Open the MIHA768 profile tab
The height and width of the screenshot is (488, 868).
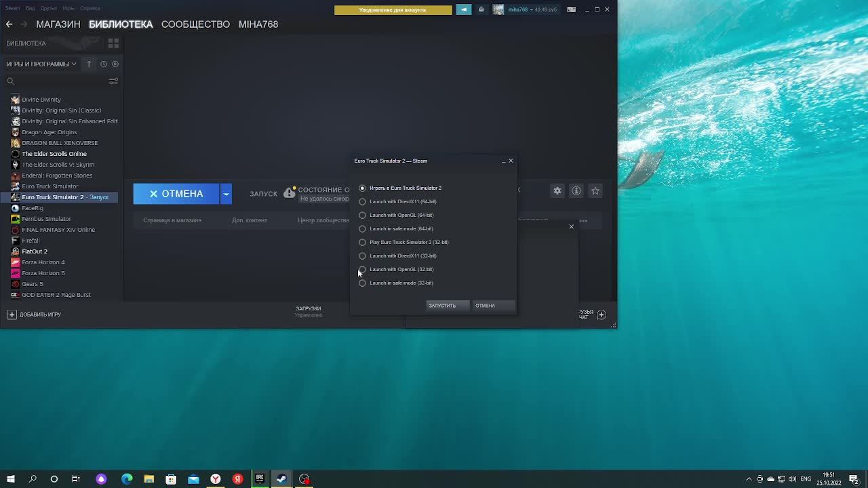click(x=258, y=24)
